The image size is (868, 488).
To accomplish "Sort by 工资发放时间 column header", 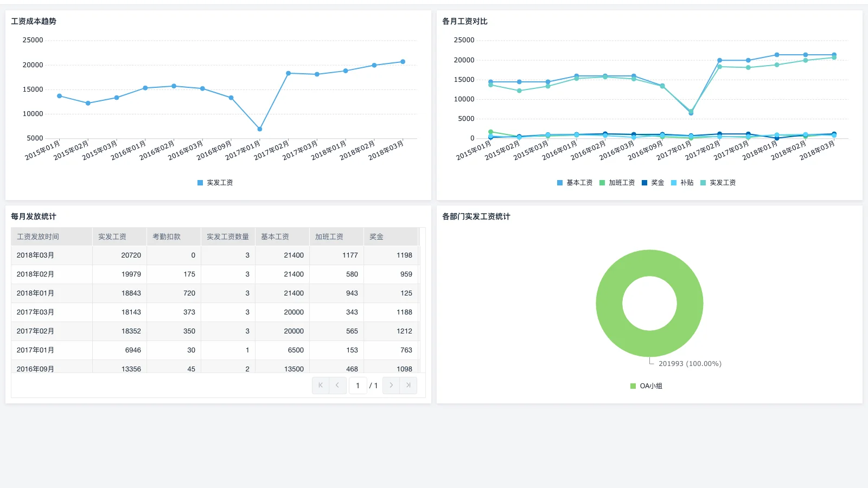I will pos(38,237).
